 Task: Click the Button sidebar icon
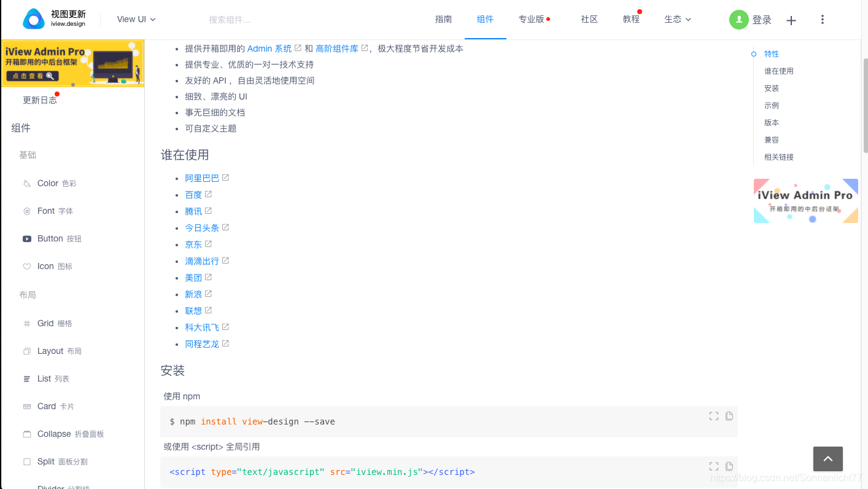(27, 238)
